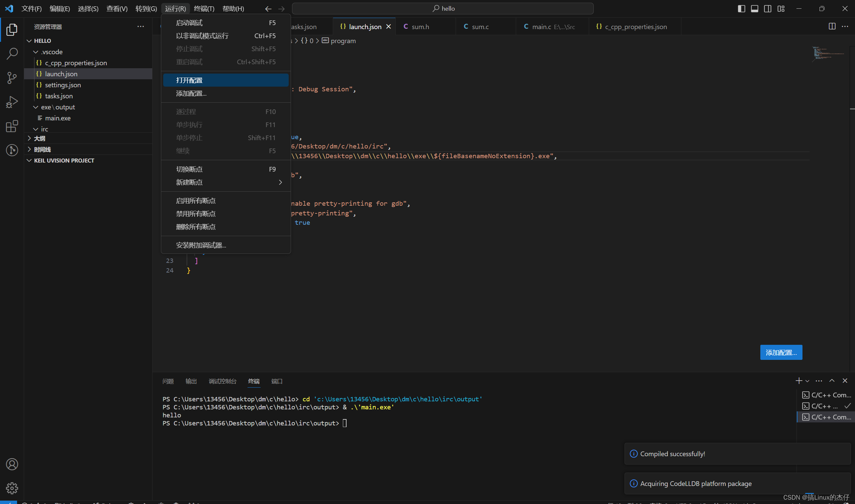This screenshot has height=504, width=855.
Task: Click the 添加配置 button in editor
Action: coord(781,352)
